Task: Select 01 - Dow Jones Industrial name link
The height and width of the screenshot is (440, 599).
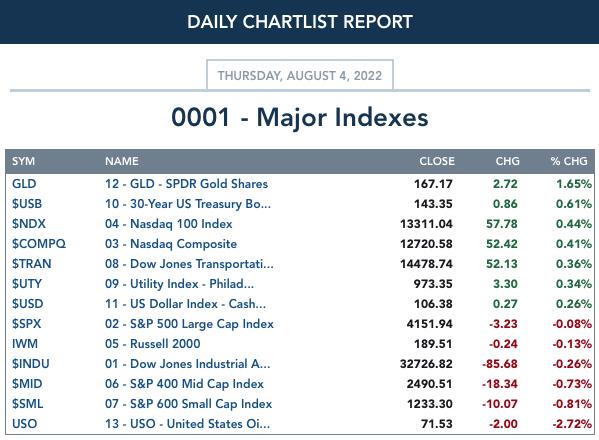Action: (188, 364)
